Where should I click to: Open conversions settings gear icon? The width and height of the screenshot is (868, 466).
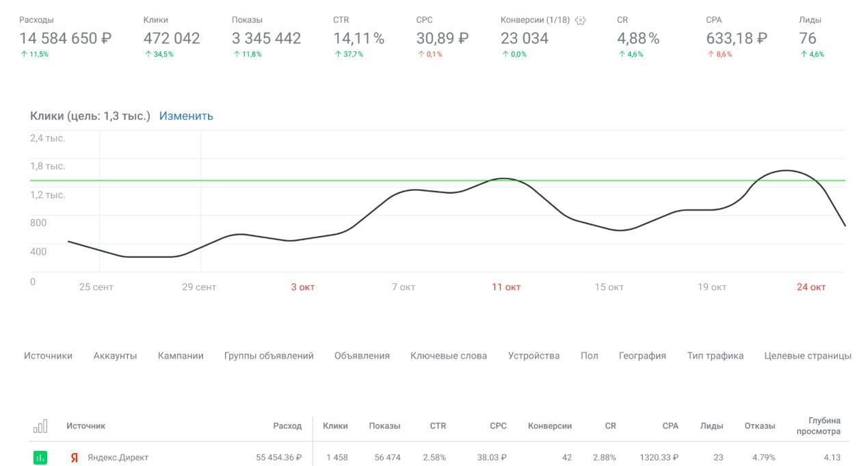(x=581, y=21)
